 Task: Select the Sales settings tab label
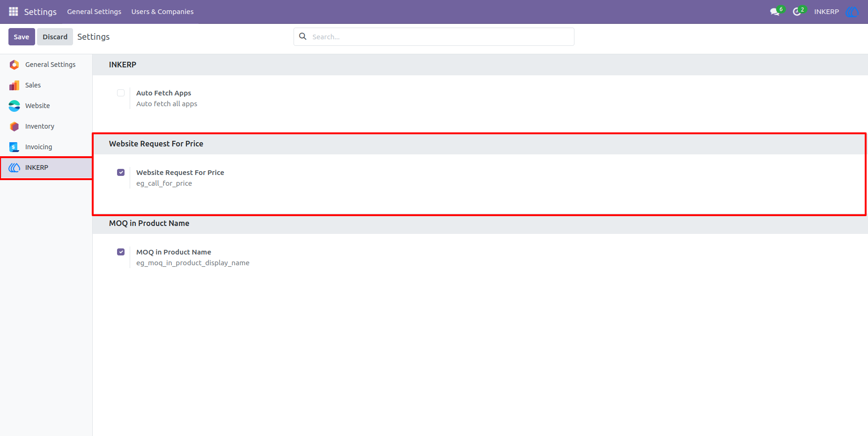point(33,85)
